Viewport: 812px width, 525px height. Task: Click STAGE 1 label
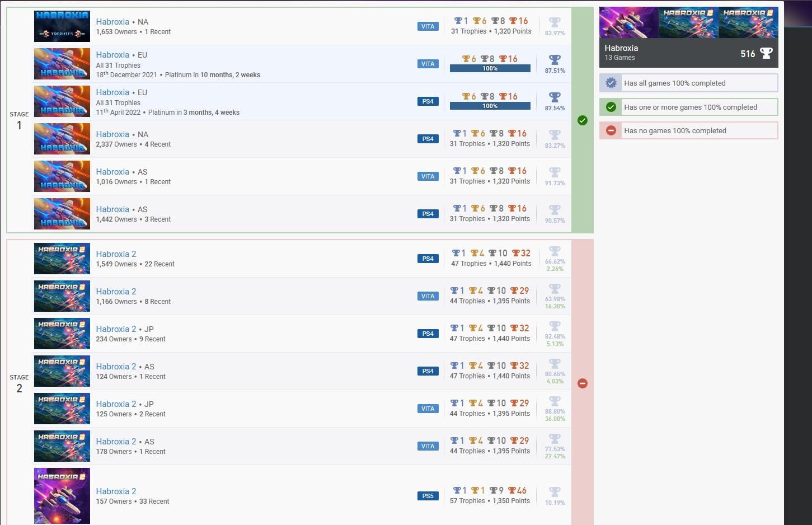click(x=19, y=121)
